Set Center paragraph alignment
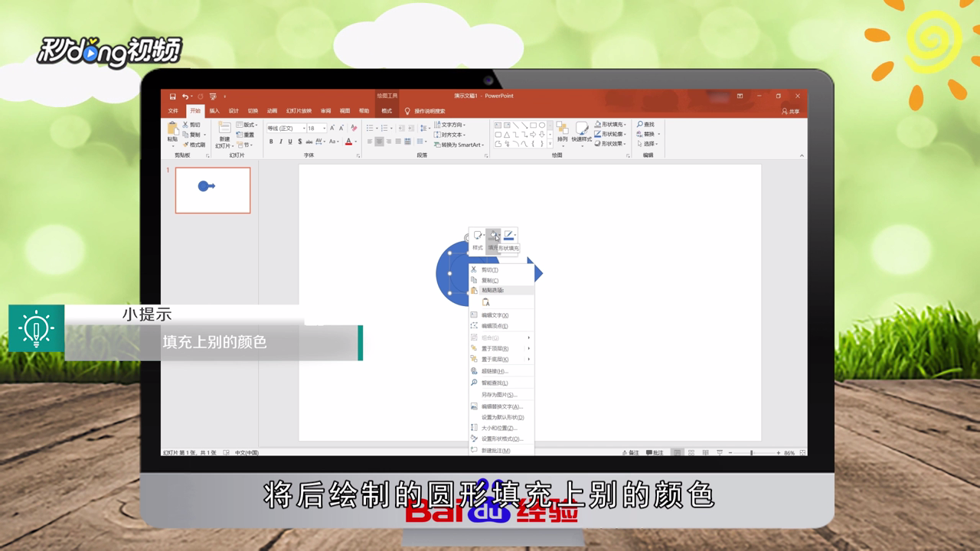The width and height of the screenshot is (980, 551). click(379, 142)
